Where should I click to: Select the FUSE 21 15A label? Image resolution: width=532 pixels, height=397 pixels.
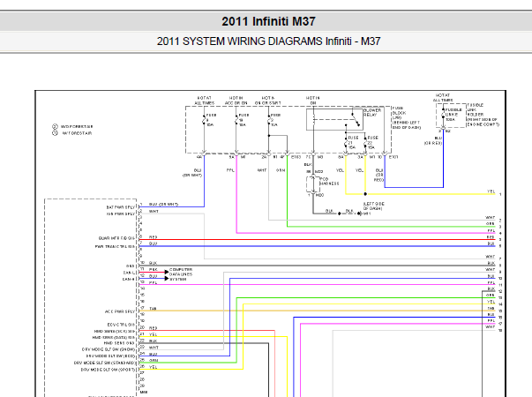coord(353,143)
